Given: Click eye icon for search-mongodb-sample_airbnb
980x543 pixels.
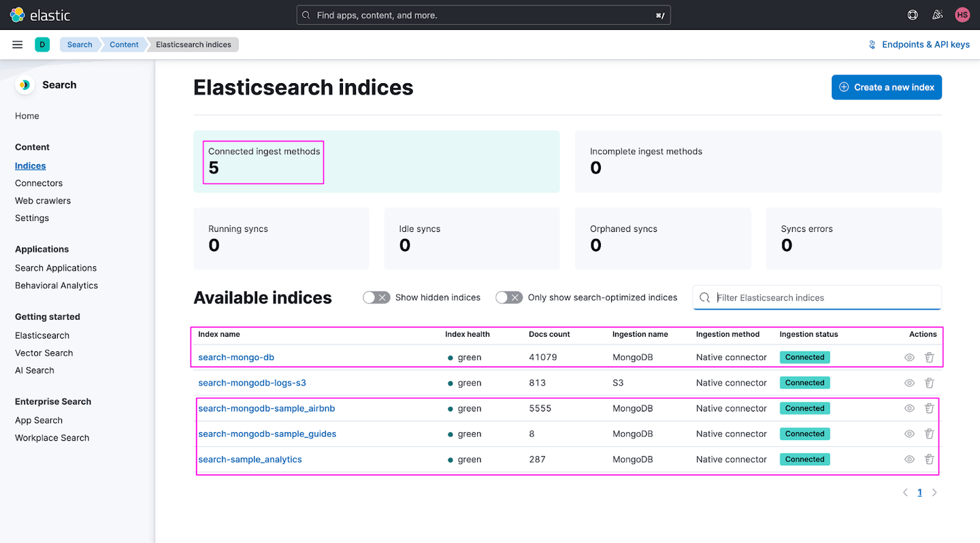Looking at the screenshot, I should tap(909, 408).
